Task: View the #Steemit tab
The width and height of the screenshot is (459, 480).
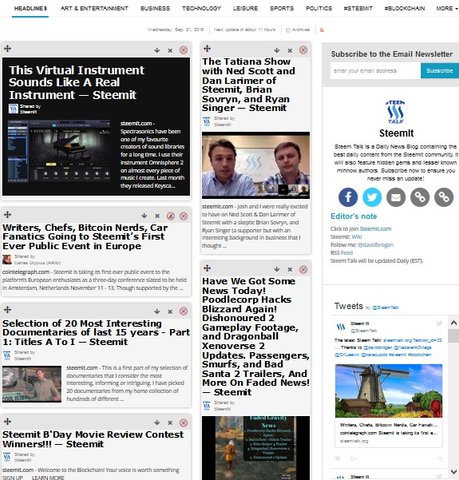Action: (358, 8)
